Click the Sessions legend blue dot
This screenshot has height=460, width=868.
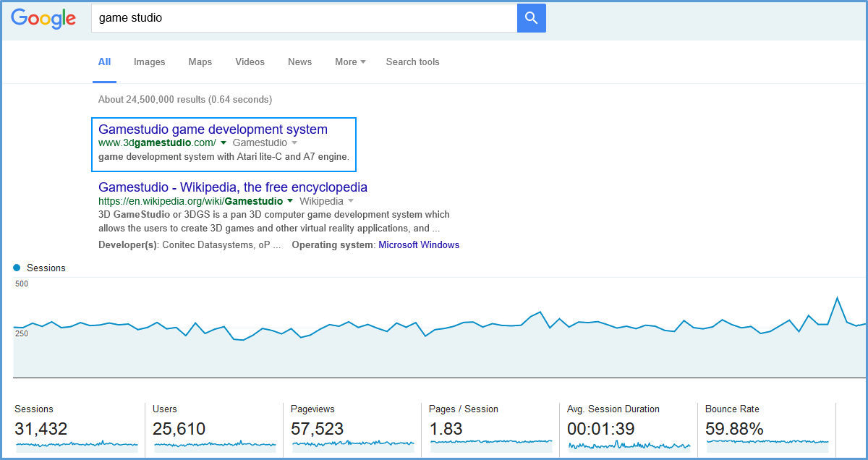point(17,268)
